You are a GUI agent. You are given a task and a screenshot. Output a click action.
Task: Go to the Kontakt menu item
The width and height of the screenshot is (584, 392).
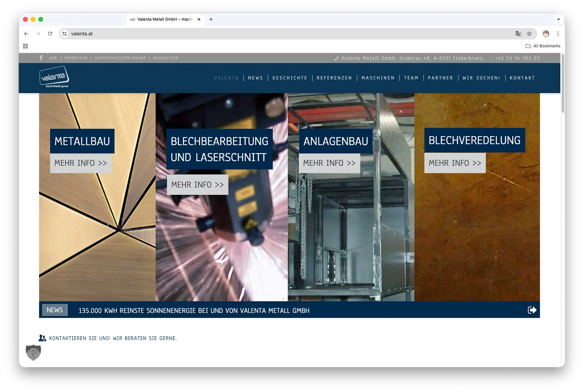point(522,78)
